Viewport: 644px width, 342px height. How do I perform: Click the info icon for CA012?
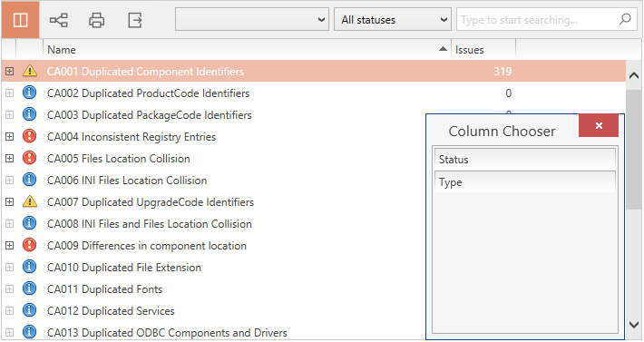pos(30,310)
